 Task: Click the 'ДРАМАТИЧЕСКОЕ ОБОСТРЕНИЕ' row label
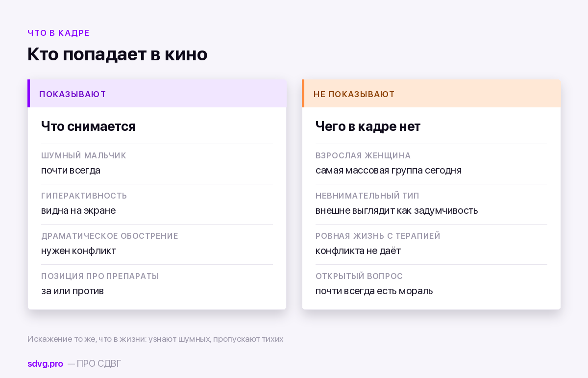click(x=110, y=236)
